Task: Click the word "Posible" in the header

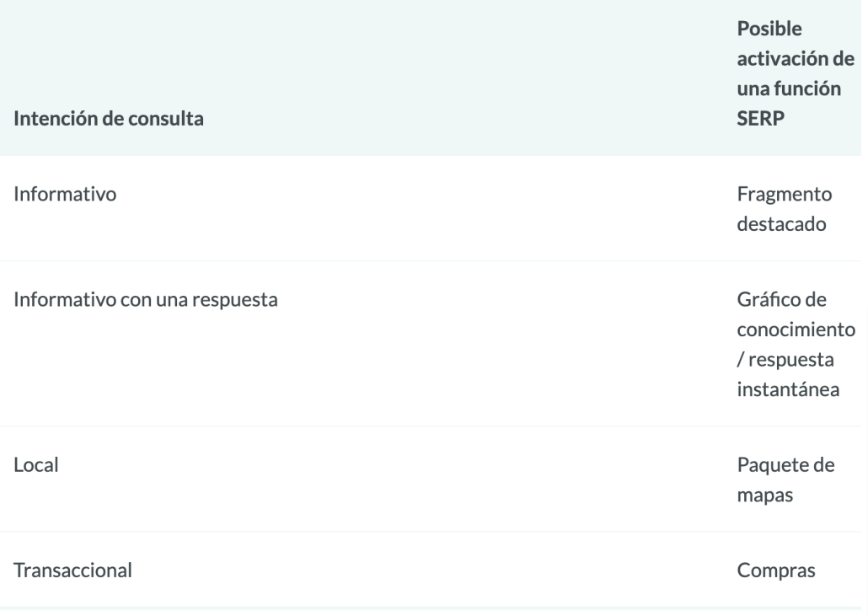Action: [767, 29]
